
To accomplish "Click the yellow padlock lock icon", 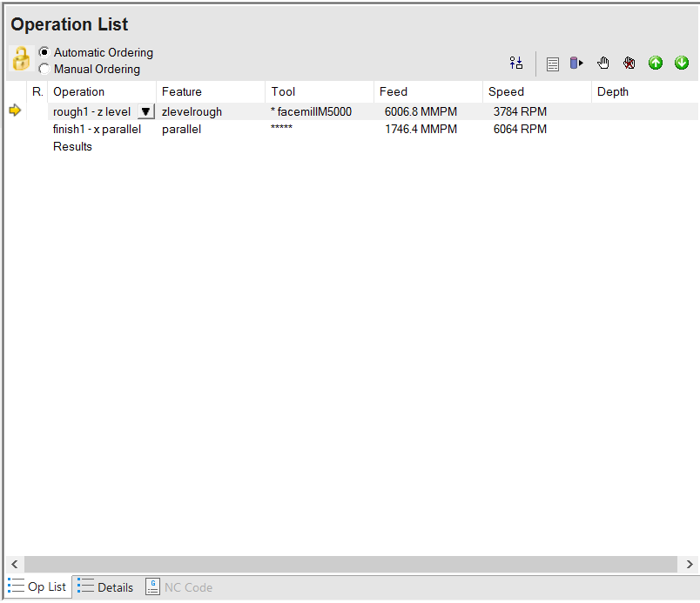I will pyautogui.click(x=21, y=59).
